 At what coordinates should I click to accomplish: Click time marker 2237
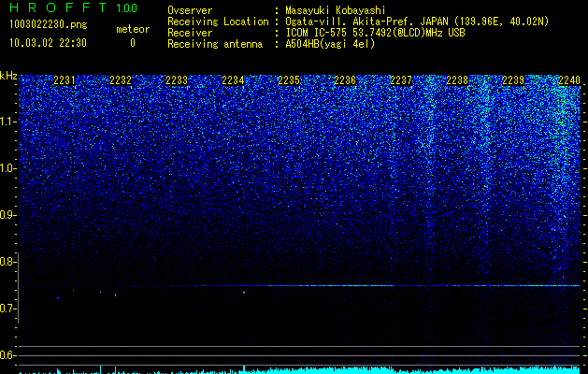point(401,80)
